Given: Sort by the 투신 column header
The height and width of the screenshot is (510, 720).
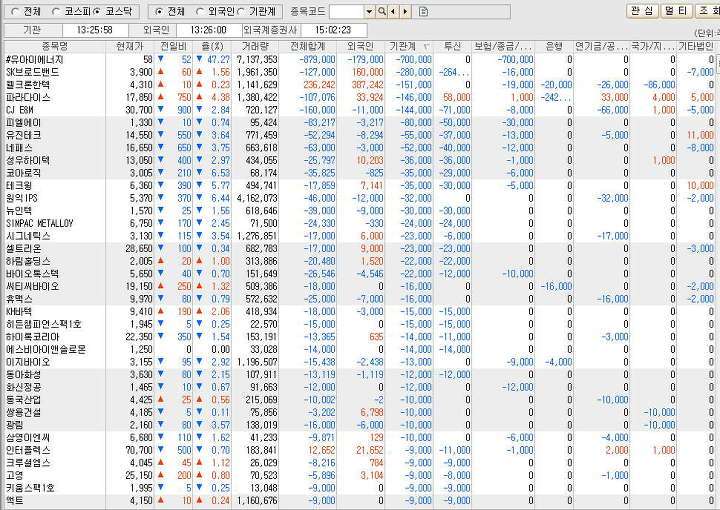Looking at the screenshot, I should (x=452, y=46).
